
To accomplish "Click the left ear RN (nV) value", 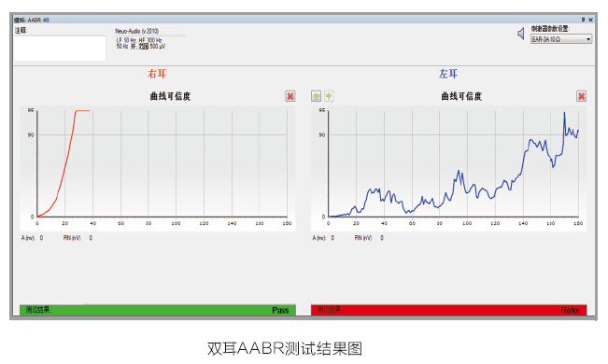I will (x=382, y=238).
